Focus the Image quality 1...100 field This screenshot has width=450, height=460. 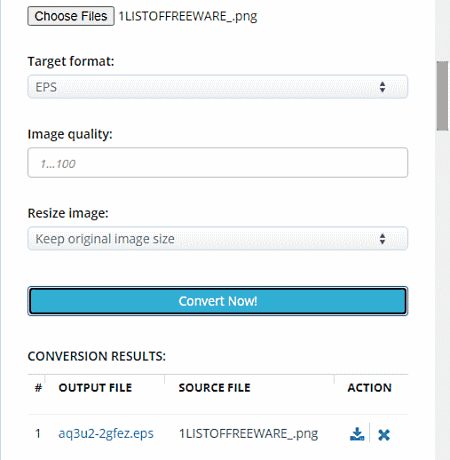(218, 163)
